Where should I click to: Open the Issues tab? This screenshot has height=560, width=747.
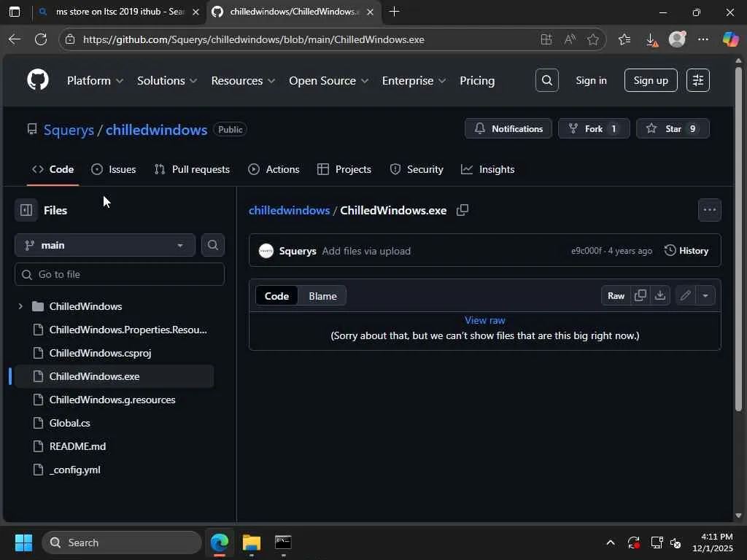[x=113, y=169]
